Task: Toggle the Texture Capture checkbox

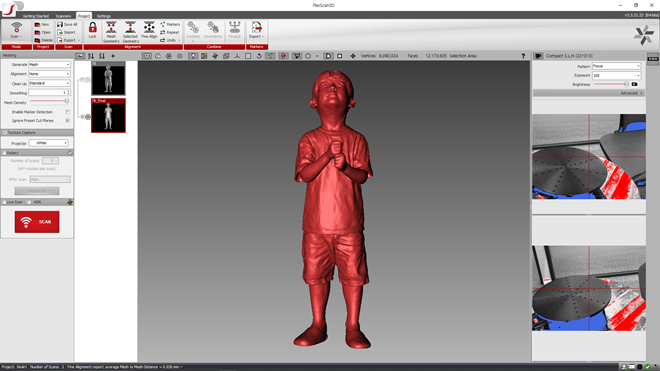Action: [x=5, y=133]
